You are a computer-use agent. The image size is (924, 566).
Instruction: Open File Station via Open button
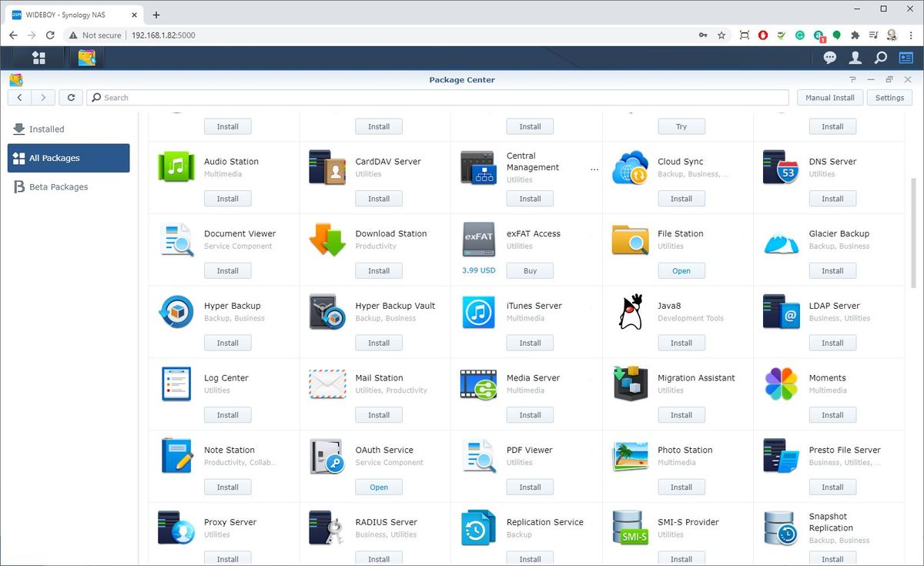(x=681, y=271)
